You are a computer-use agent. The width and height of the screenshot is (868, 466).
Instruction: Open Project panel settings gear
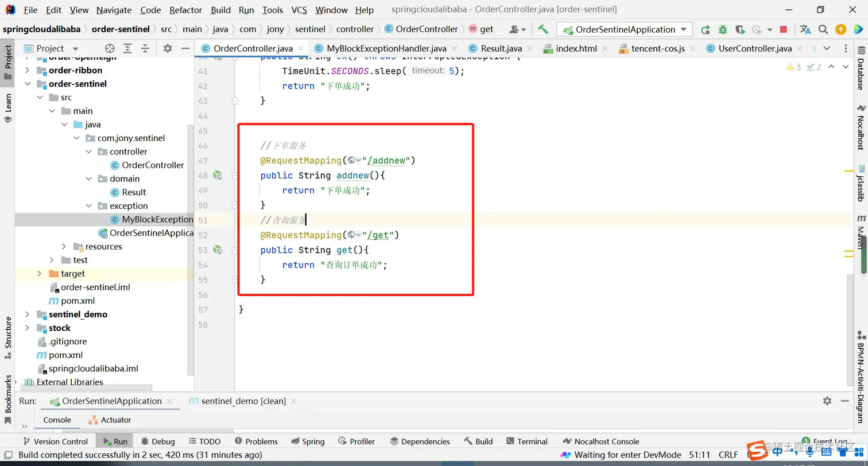[168, 48]
